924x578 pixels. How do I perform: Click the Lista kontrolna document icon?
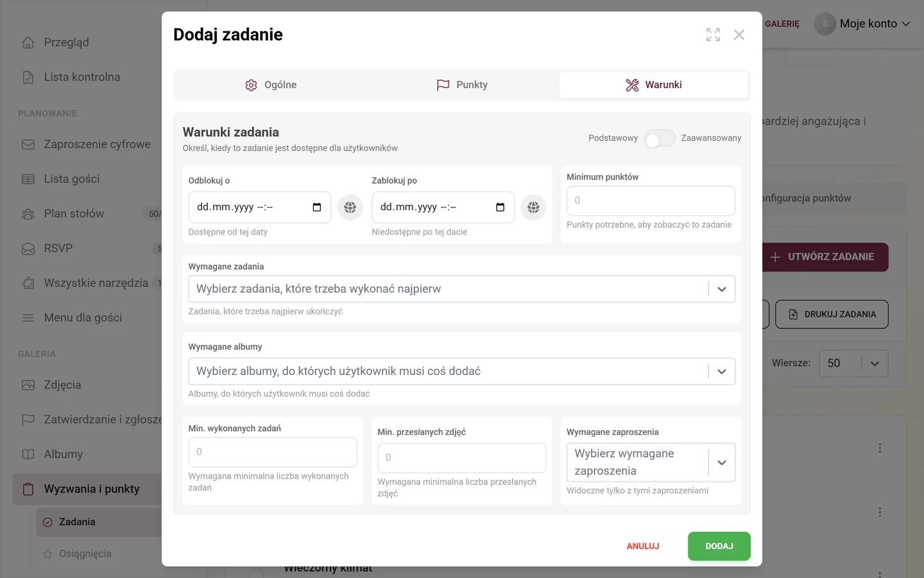point(28,77)
